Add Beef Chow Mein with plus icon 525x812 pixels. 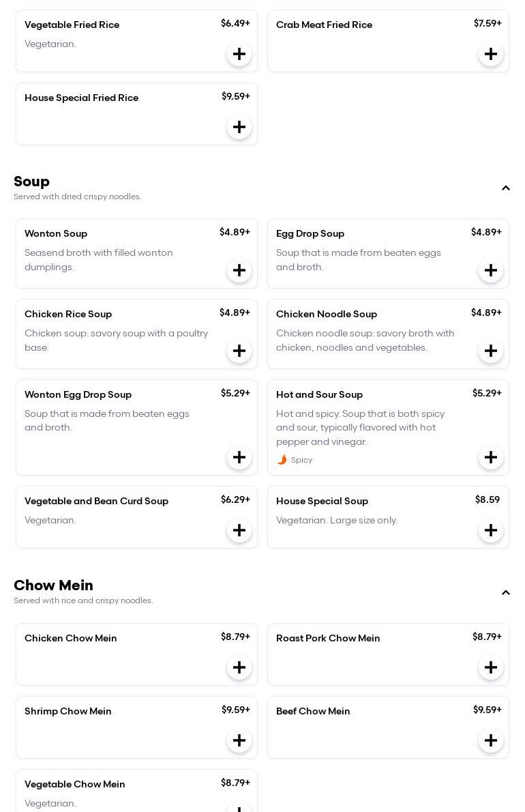(491, 740)
